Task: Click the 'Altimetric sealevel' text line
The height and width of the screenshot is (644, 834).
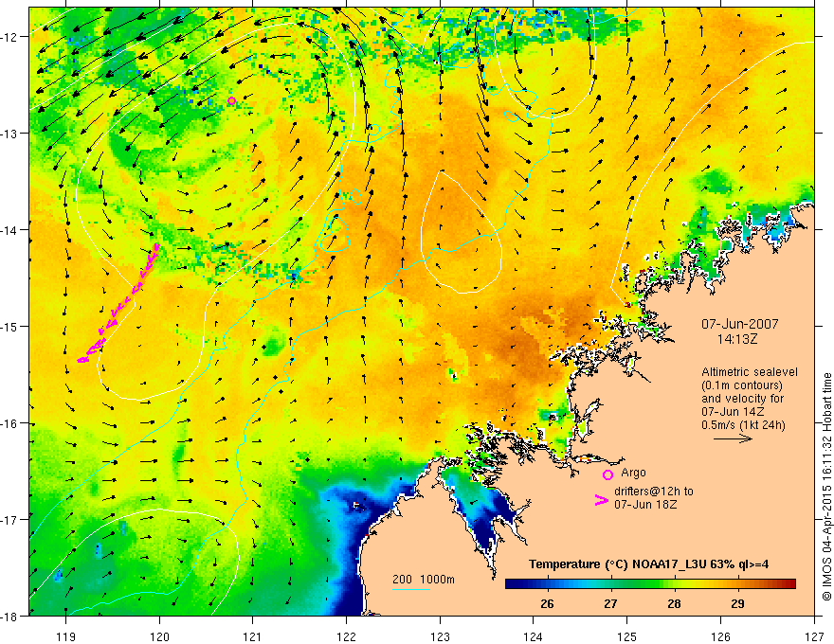Action: tap(750, 372)
